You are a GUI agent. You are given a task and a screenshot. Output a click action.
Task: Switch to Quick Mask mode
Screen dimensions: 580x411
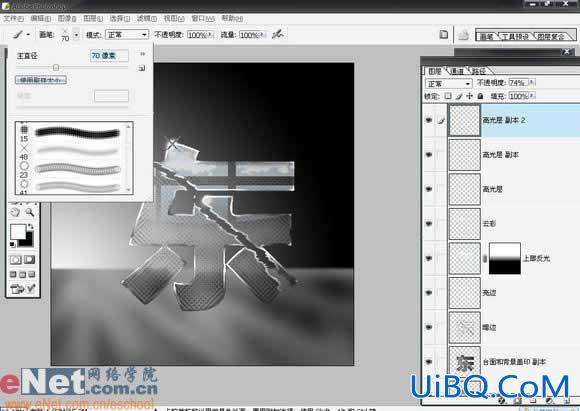click(29, 260)
